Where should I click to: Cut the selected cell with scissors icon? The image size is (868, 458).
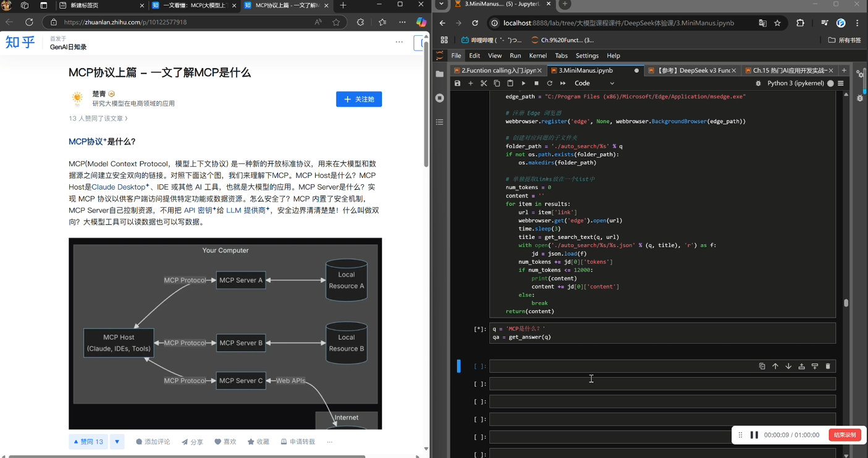click(x=484, y=83)
